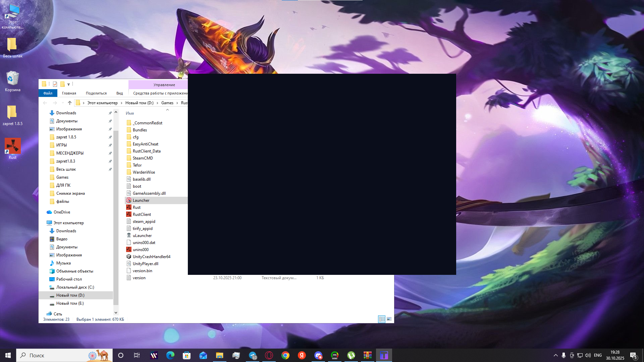644x362 pixels.
Task: Click the Properties icon in quick access toolbar
Action: pyautogui.click(x=55, y=84)
